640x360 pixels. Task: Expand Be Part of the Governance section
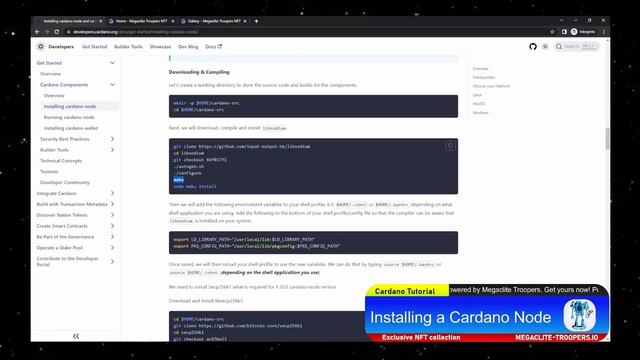click(112, 237)
